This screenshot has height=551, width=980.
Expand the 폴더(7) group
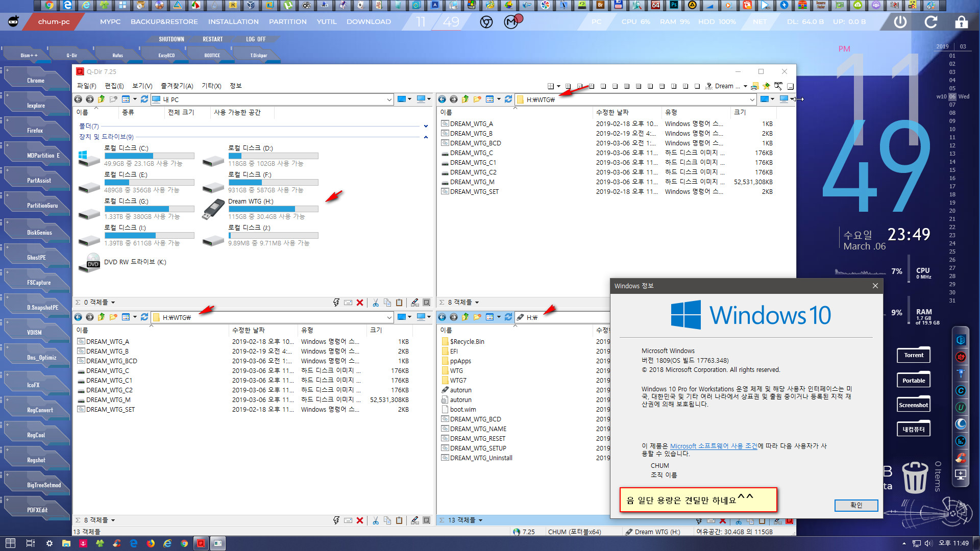tap(426, 126)
